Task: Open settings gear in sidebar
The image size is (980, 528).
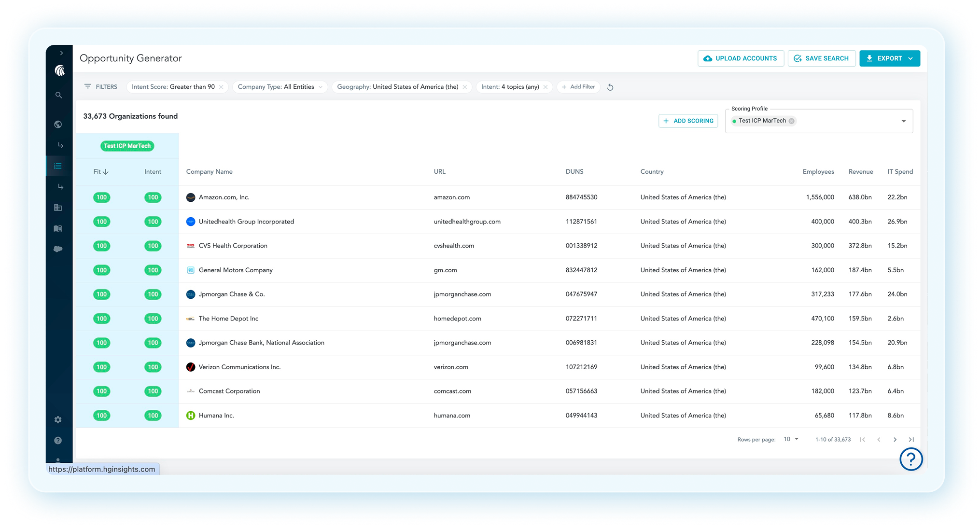Action: pyautogui.click(x=58, y=420)
